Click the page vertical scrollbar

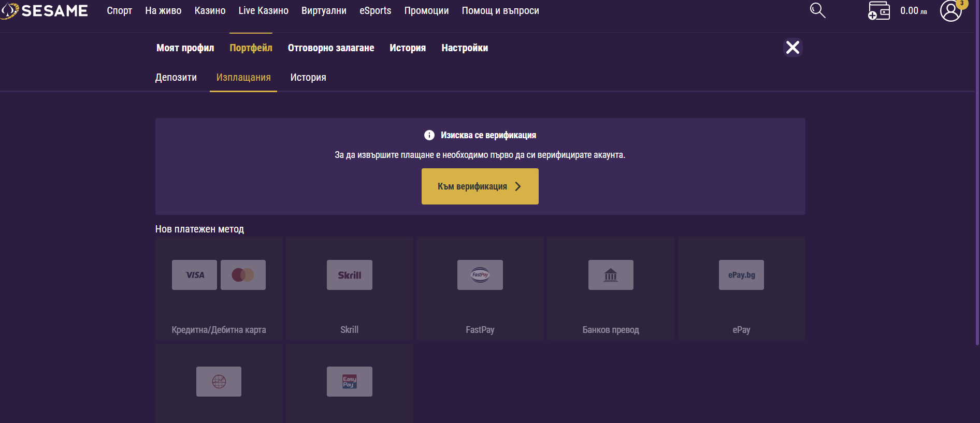[977, 172]
